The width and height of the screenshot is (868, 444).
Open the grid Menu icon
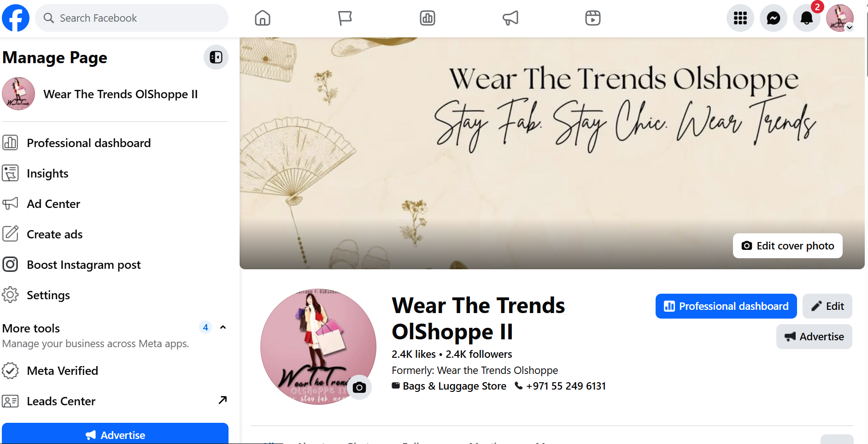coord(740,18)
